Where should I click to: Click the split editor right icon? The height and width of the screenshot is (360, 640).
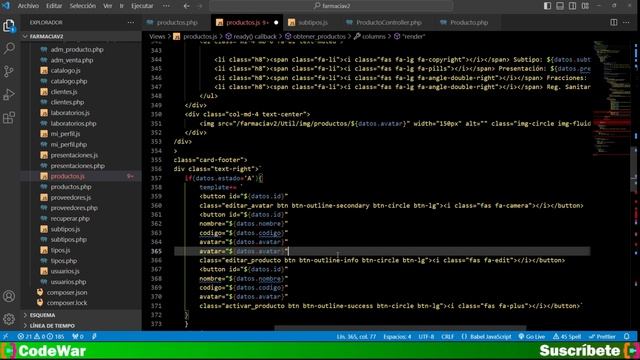point(613,22)
